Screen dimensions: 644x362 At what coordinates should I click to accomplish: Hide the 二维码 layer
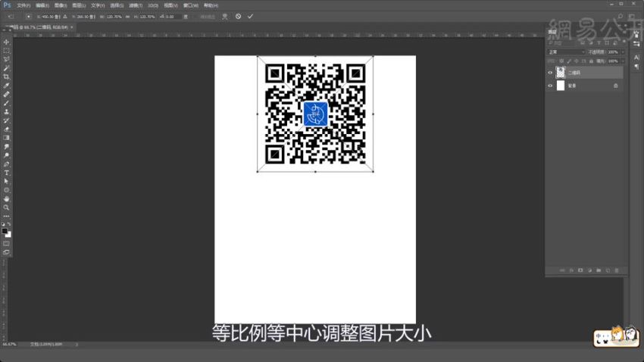click(550, 73)
